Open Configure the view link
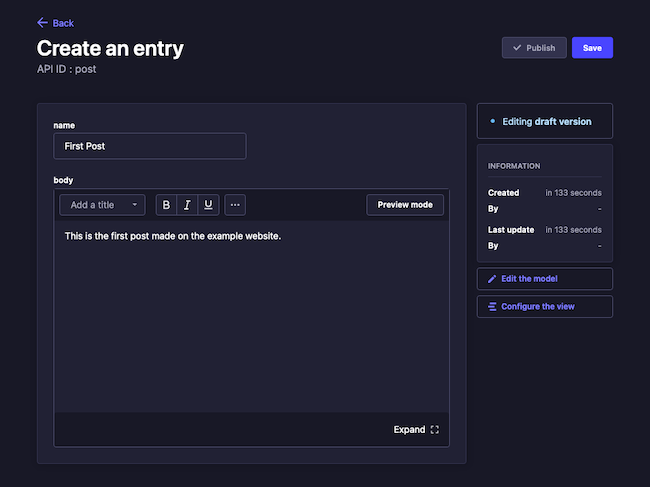The image size is (650, 487). (x=538, y=306)
